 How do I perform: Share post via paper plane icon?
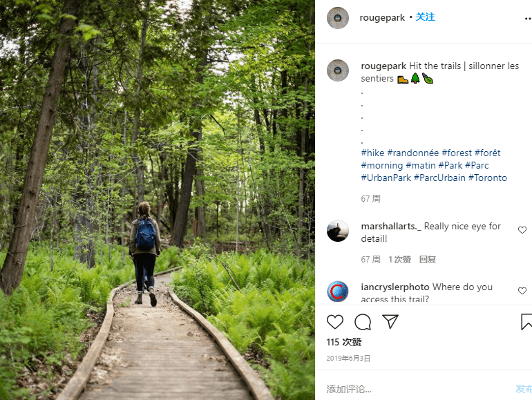(390, 321)
